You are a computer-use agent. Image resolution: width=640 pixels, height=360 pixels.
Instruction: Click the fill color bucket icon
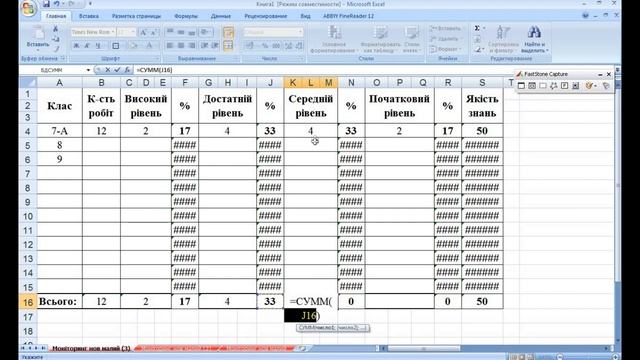tap(133, 46)
